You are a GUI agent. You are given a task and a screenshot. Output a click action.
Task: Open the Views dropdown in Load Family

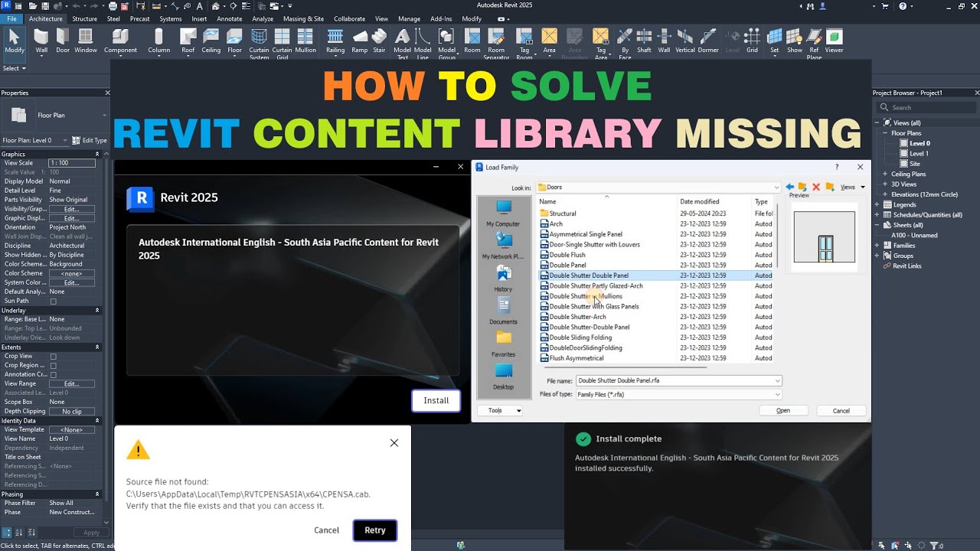click(x=852, y=187)
